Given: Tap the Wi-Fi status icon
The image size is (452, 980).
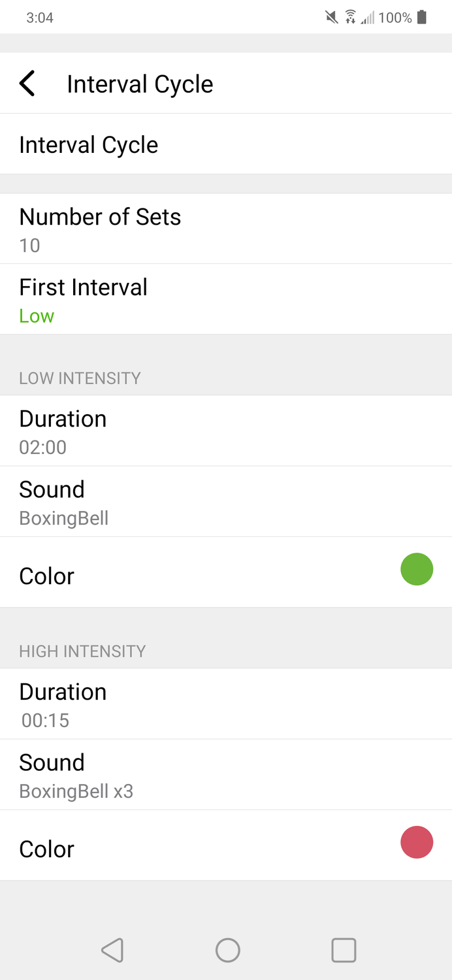Looking at the screenshot, I should (x=351, y=18).
